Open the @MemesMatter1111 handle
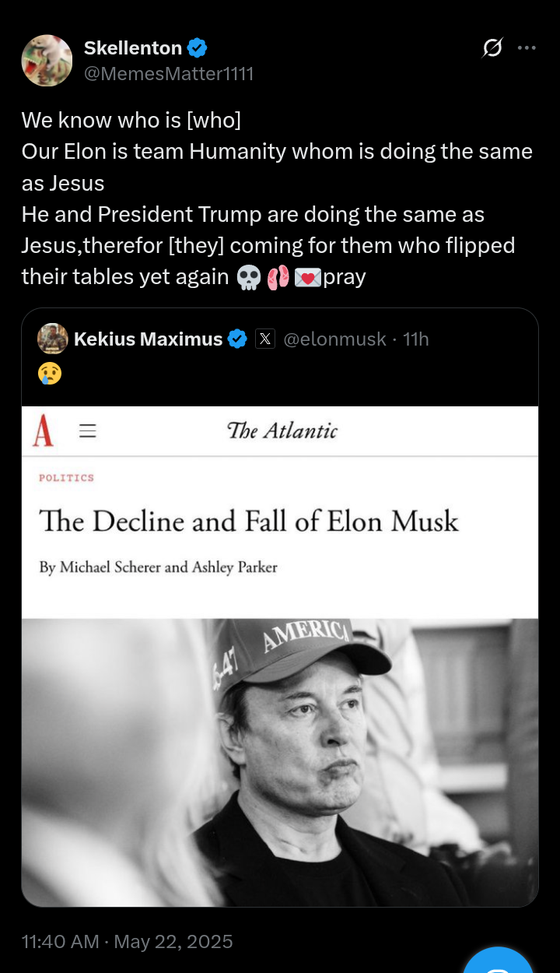The width and height of the screenshot is (560, 973). (x=169, y=74)
